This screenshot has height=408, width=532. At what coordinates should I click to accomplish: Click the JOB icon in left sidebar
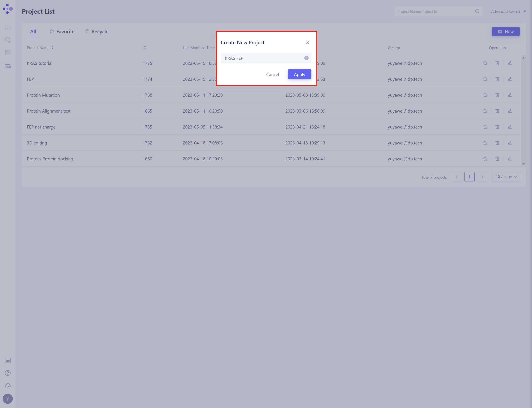[x=8, y=66]
